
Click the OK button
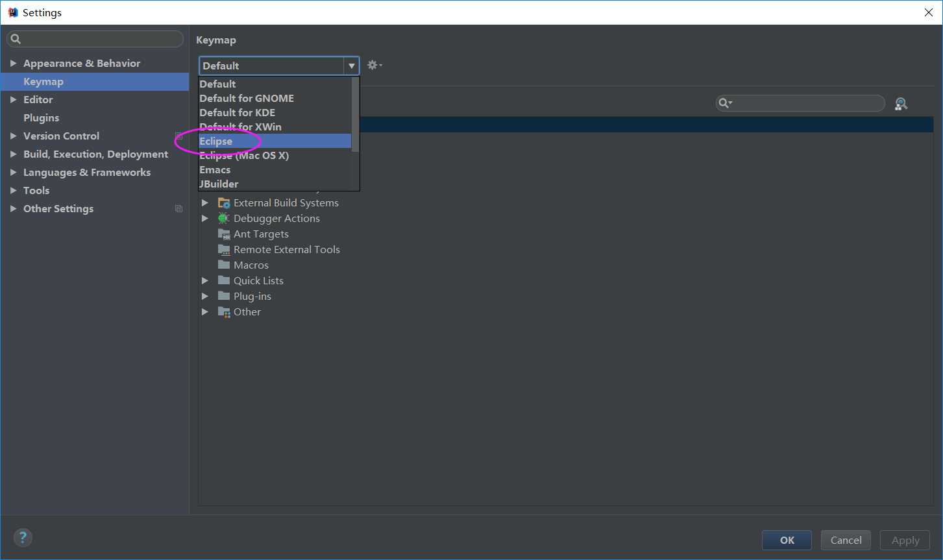pos(787,540)
